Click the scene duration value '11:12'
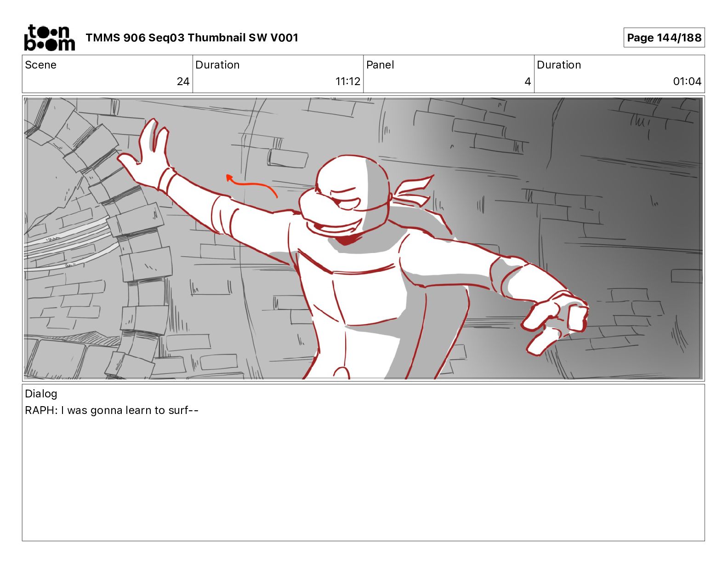The image size is (728, 563). click(347, 81)
